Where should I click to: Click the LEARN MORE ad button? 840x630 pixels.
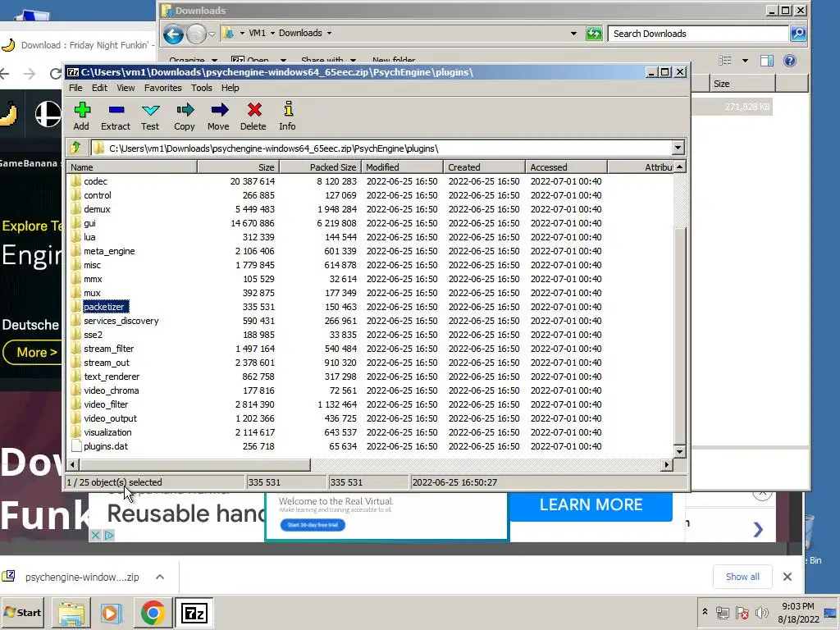point(591,504)
